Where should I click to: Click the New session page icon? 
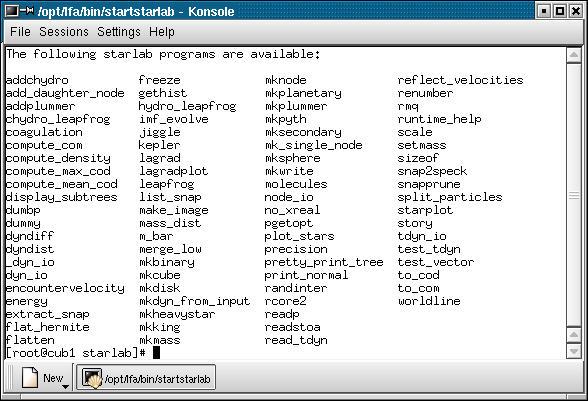[30, 377]
